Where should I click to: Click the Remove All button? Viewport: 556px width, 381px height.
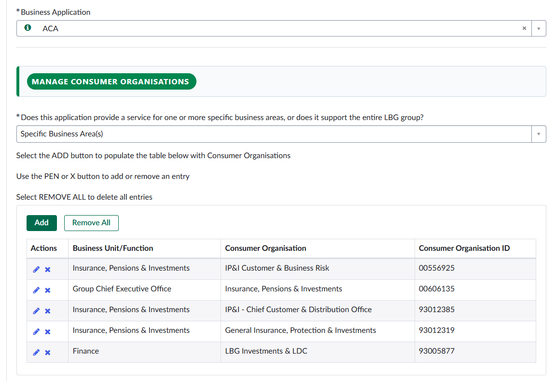click(91, 223)
